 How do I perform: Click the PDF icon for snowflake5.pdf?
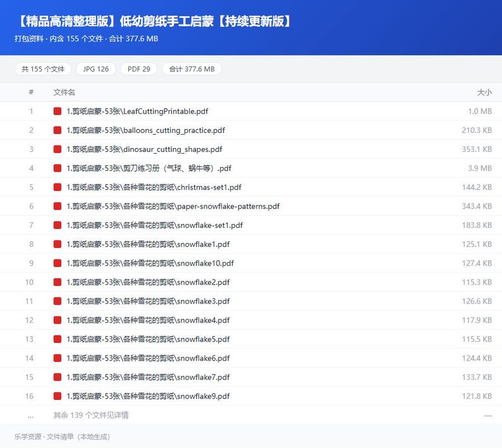pos(58,339)
